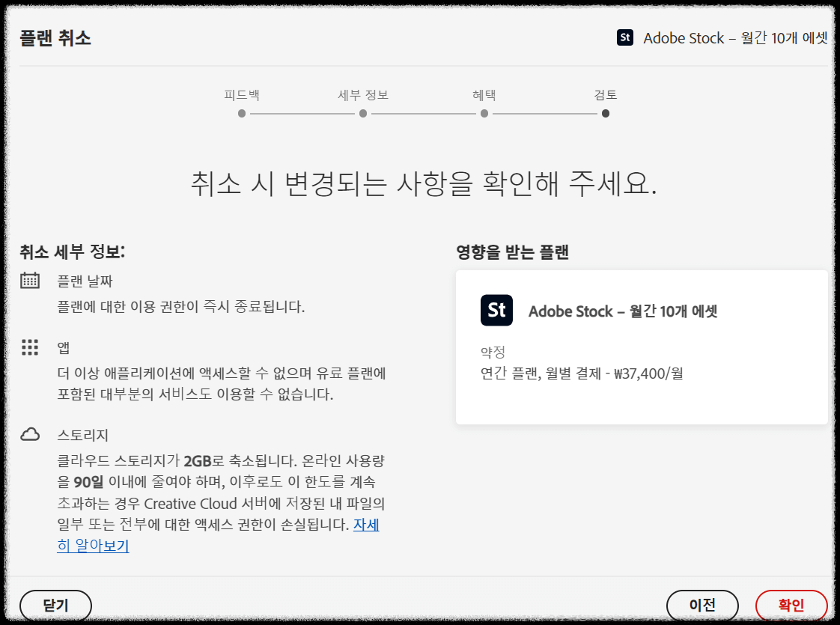Screen dimensions: 840x625
Task: Click the 약정 label in plan card
Action: point(493,353)
